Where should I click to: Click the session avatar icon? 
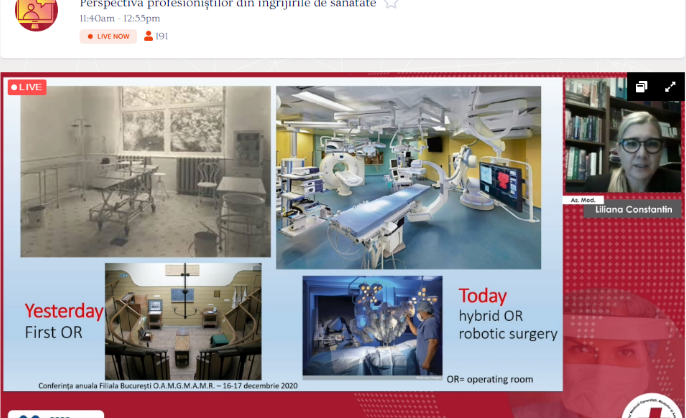pyautogui.click(x=35, y=12)
